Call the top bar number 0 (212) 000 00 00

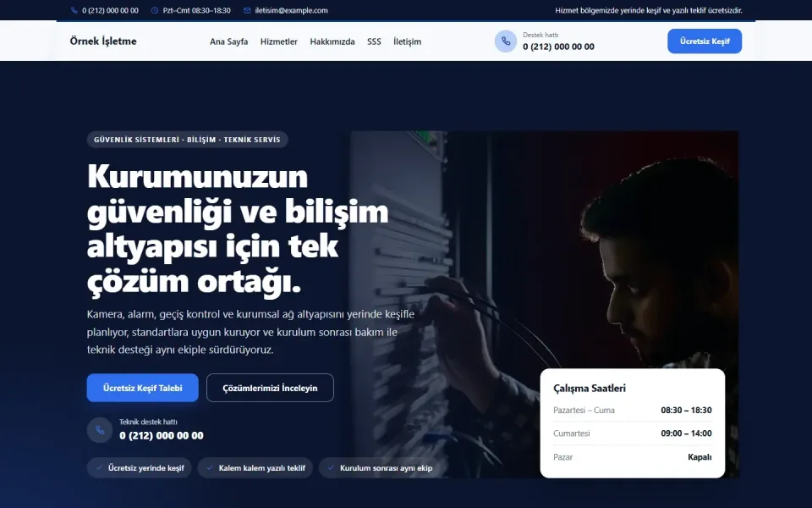[x=110, y=10]
